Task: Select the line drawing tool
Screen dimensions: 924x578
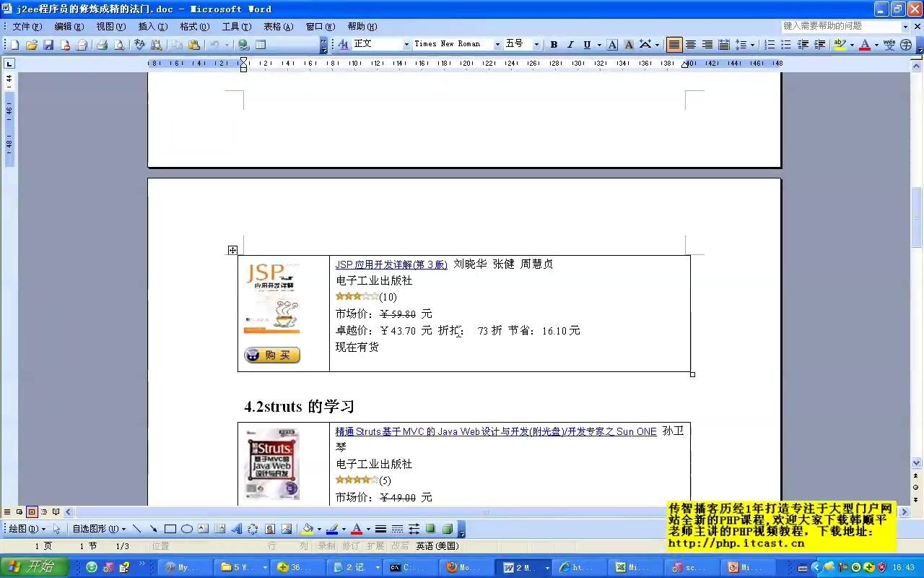Action: pos(136,529)
